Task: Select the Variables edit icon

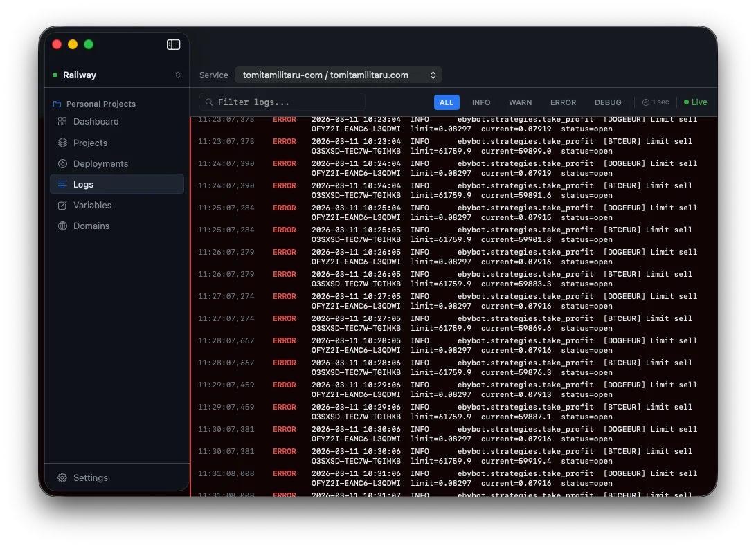Action: point(63,205)
